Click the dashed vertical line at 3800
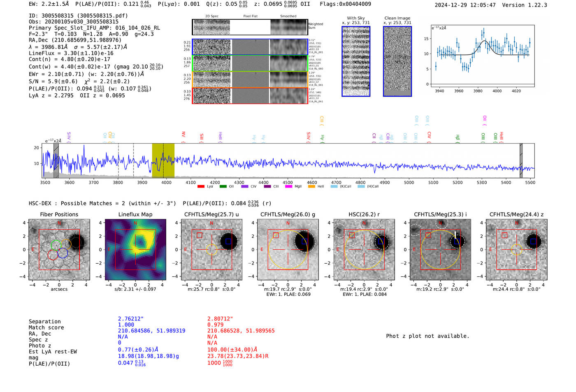The height and width of the screenshot is (392, 576). (118, 160)
